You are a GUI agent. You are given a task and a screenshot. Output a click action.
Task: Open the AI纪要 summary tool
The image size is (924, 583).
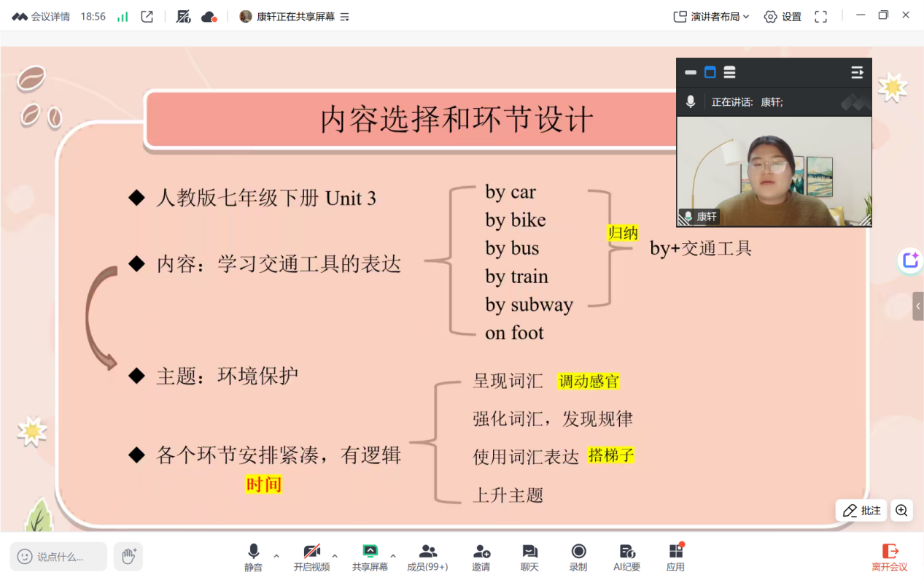[x=626, y=557]
